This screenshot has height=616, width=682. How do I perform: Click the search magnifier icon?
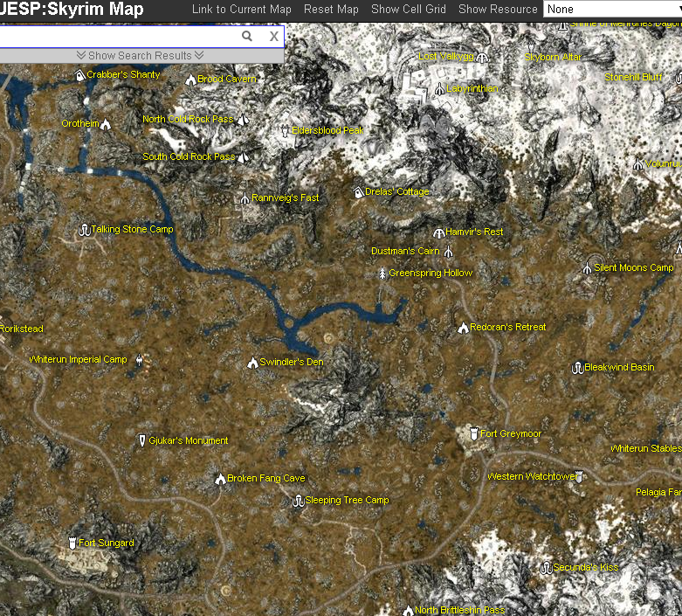tap(247, 36)
